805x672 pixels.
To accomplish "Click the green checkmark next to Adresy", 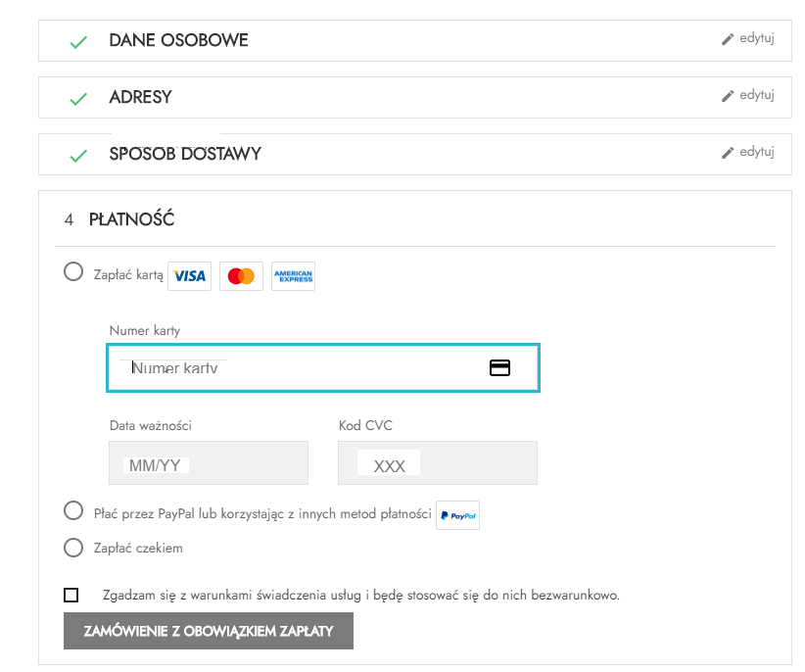I will tap(78, 99).
